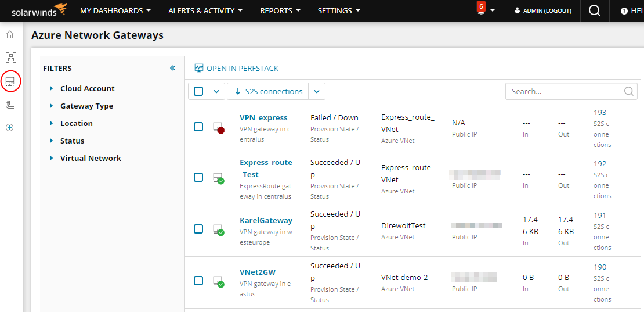Open the S2S connections sort dropdown arrow
The height and width of the screenshot is (312, 644).
pos(317,91)
